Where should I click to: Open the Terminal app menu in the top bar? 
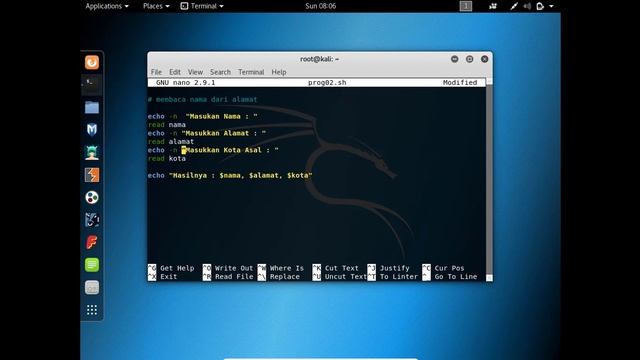[x=202, y=6]
